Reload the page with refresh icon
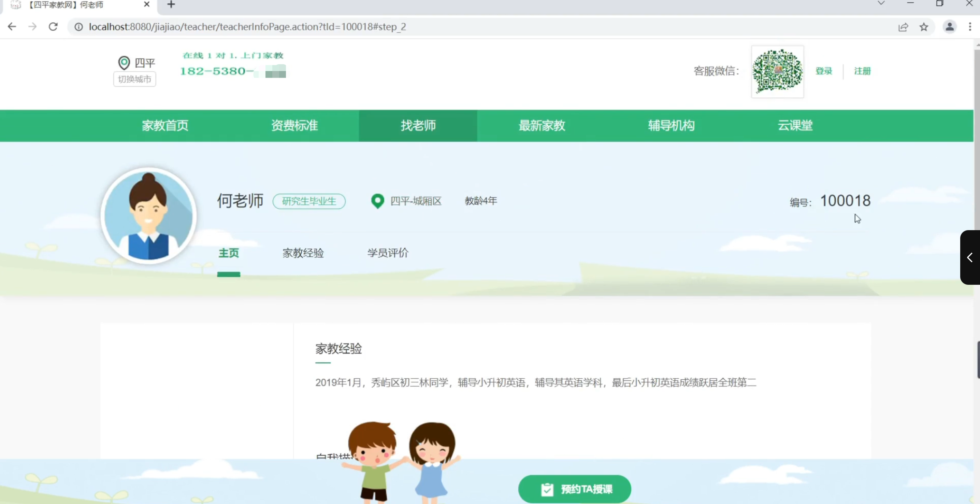This screenshot has height=504, width=980. tap(53, 27)
